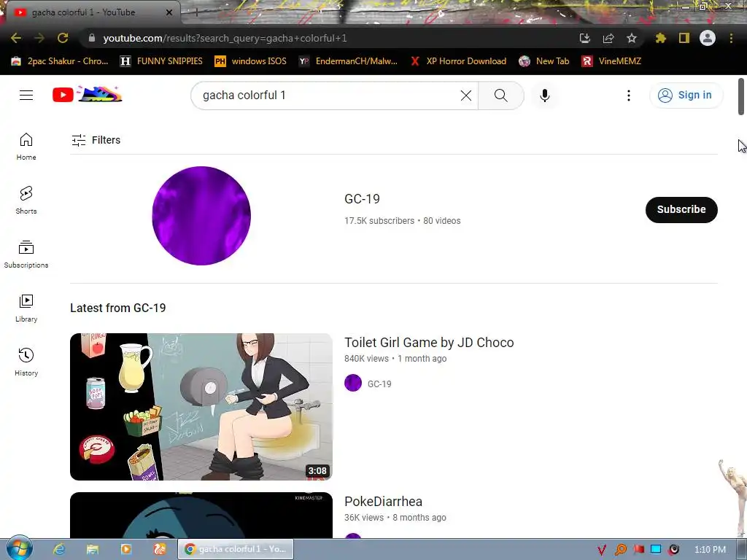The height and width of the screenshot is (560, 747).
Task: Open windows ISOS bookmark
Action: (x=251, y=61)
